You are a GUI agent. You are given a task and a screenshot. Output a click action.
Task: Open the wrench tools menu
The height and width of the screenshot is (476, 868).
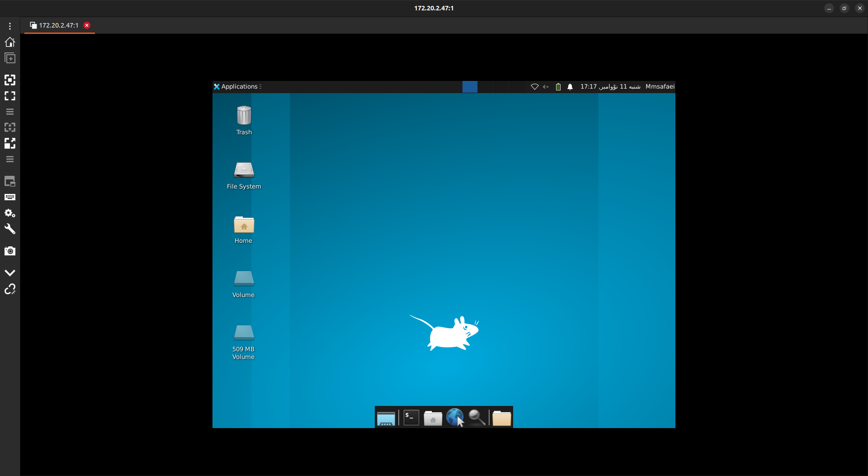[x=10, y=229]
